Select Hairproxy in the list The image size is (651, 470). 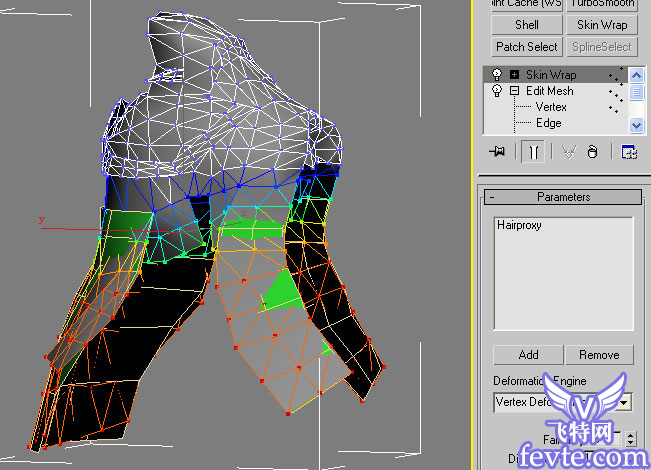click(x=519, y=225)
